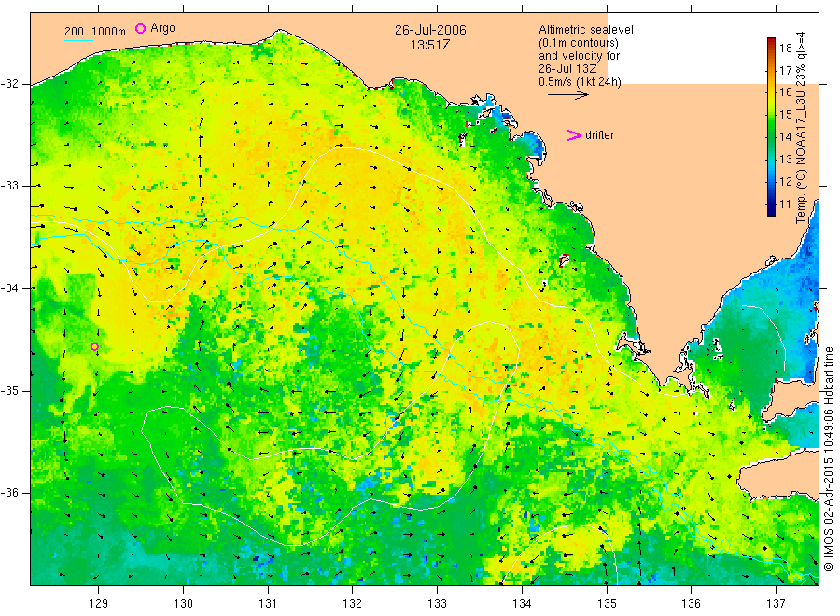
Task: Click the longitude label 134
Action: 522,604
